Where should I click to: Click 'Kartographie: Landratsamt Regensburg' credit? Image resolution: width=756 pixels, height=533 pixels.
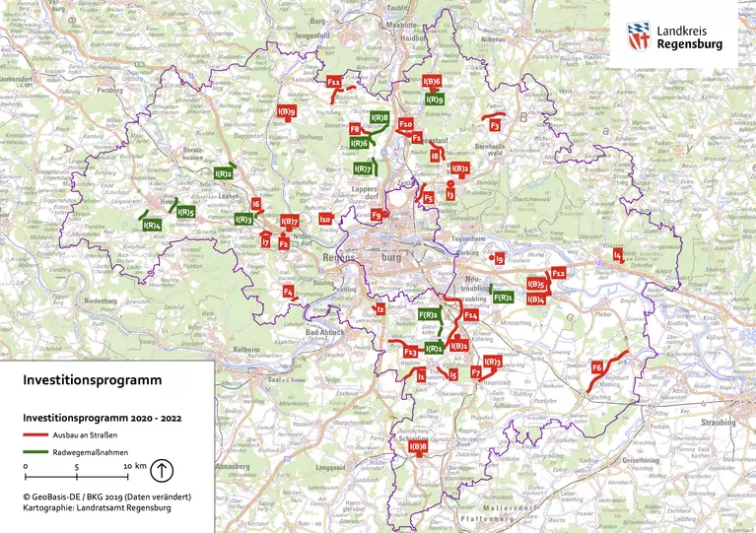pyautogui.click(x=97, y=507)
